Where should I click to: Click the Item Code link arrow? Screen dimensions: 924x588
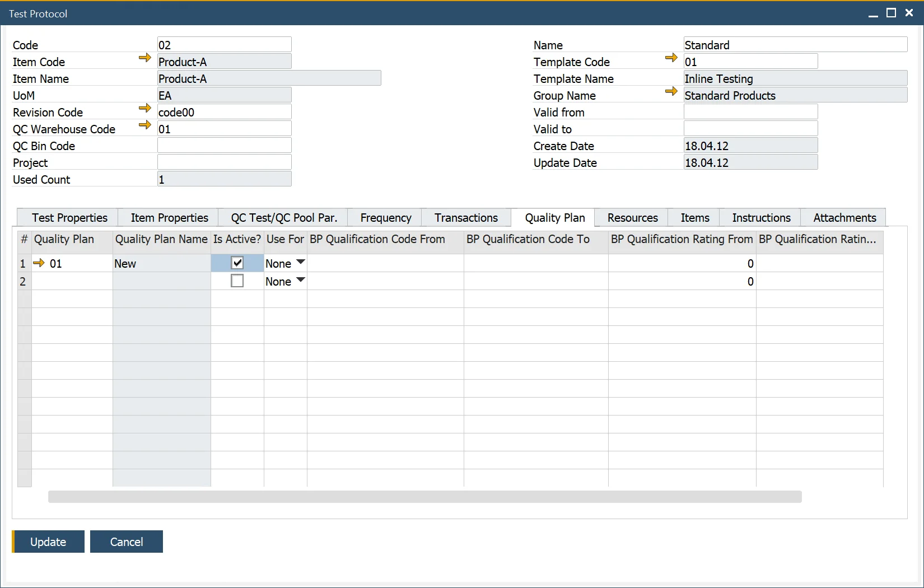(x=145, y=58)
